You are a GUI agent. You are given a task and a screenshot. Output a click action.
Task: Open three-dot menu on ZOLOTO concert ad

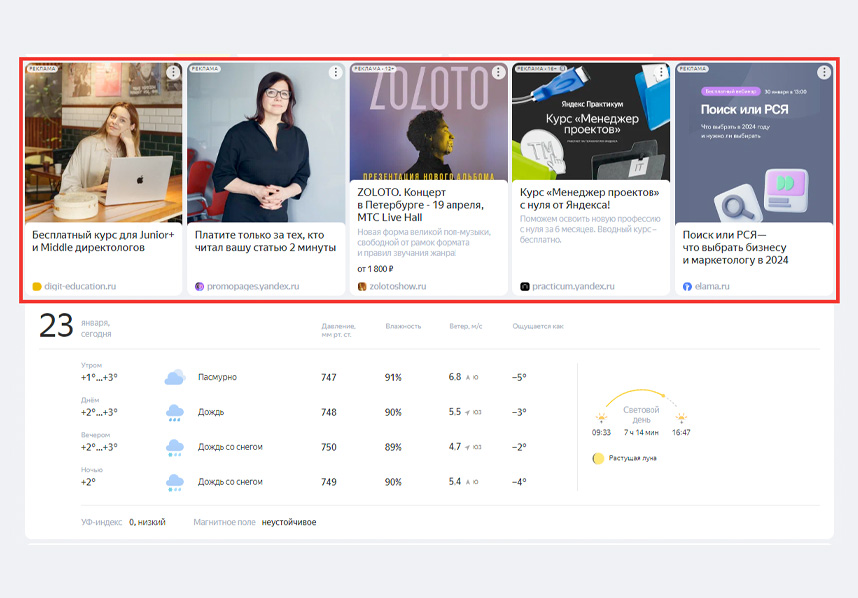[498, 72]
